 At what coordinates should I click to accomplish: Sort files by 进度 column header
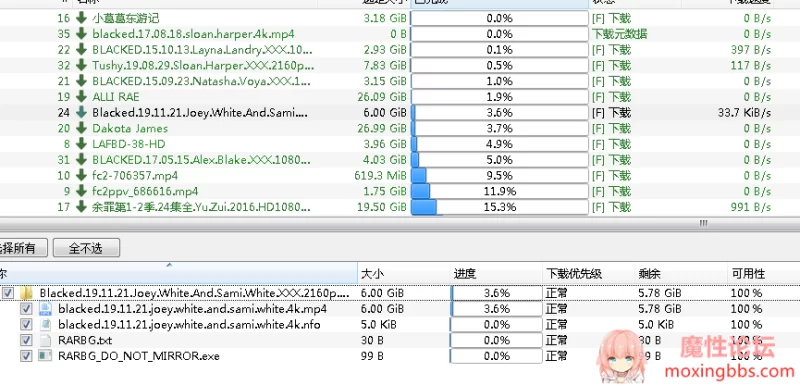point(496,274)
